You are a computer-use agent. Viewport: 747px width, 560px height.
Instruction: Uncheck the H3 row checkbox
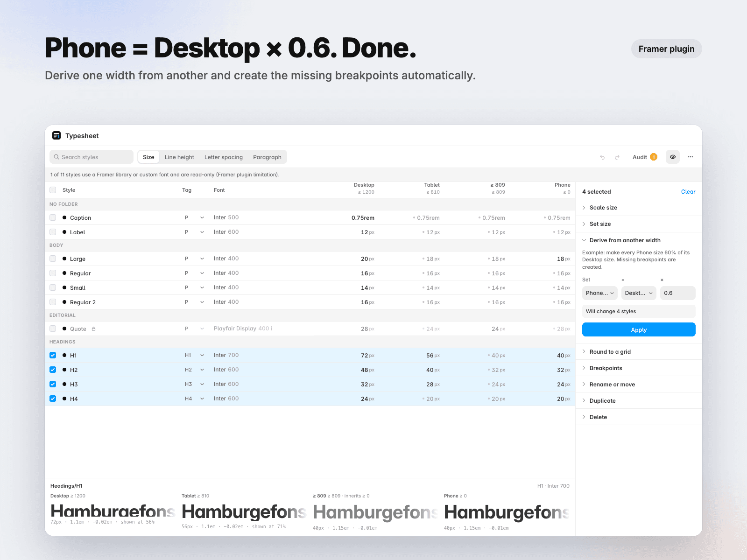click(53, 384)
